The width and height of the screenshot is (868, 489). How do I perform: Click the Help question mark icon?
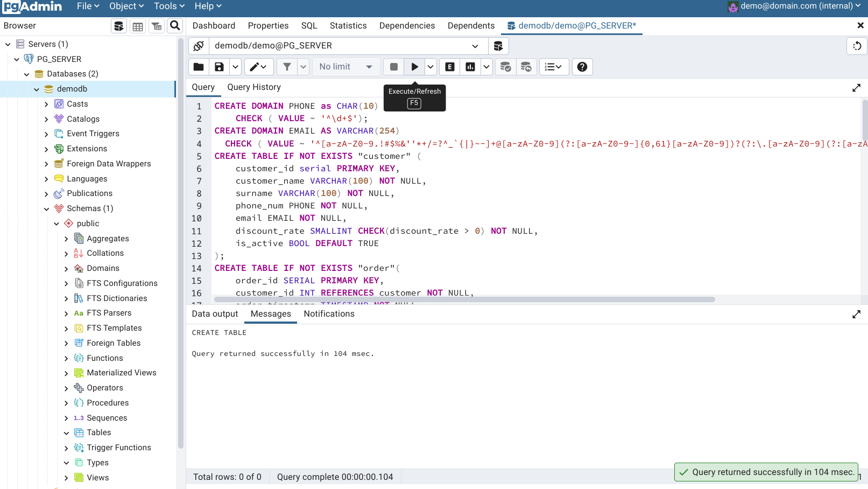582,67
